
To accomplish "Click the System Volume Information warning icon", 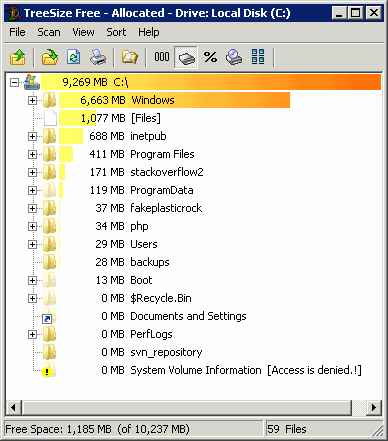I will (49, 370).
